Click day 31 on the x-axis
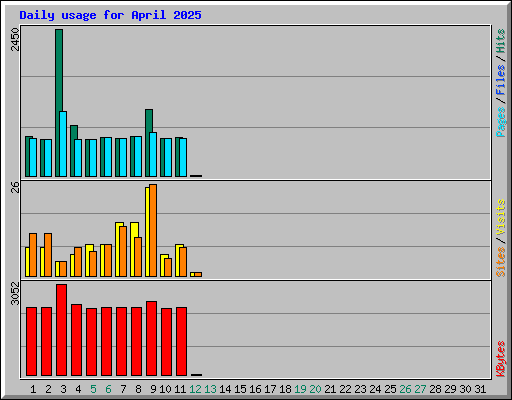 click(x=480, y=389)
